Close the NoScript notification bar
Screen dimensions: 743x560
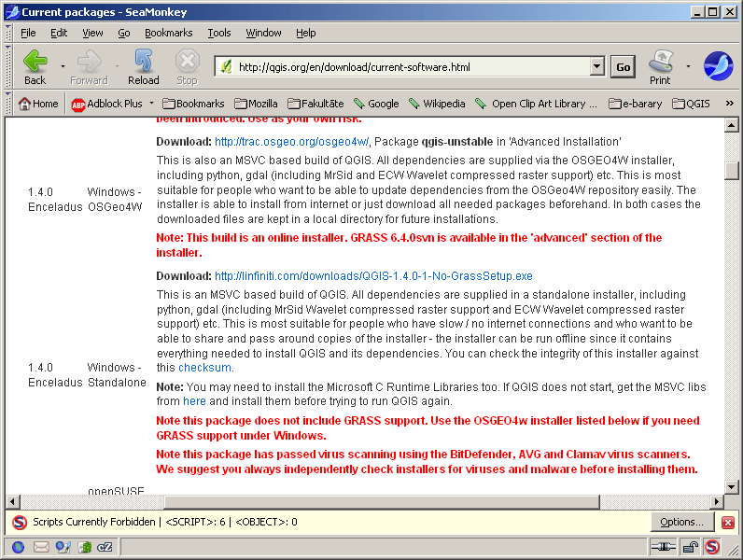[728, 523]
